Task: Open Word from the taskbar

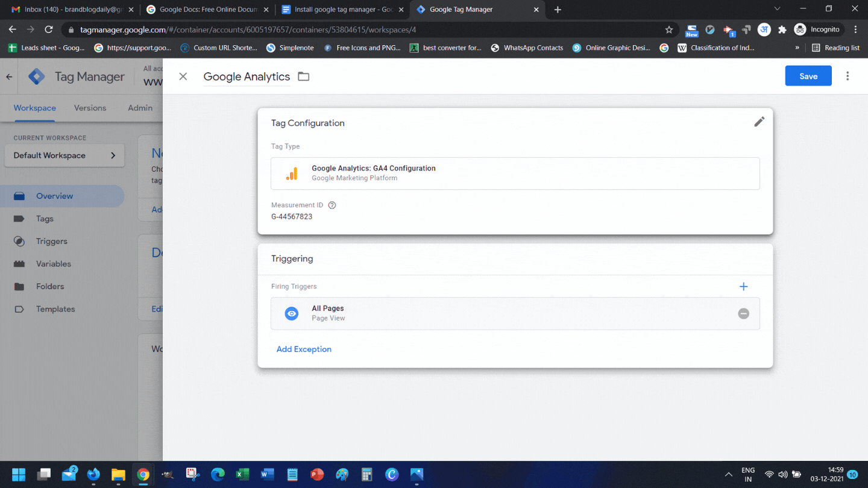Action: [x=267, y=475]
